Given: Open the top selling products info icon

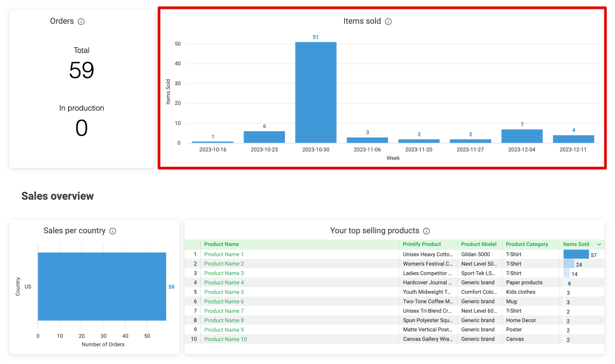Looking at the screenshot, I should pos(427,231).
